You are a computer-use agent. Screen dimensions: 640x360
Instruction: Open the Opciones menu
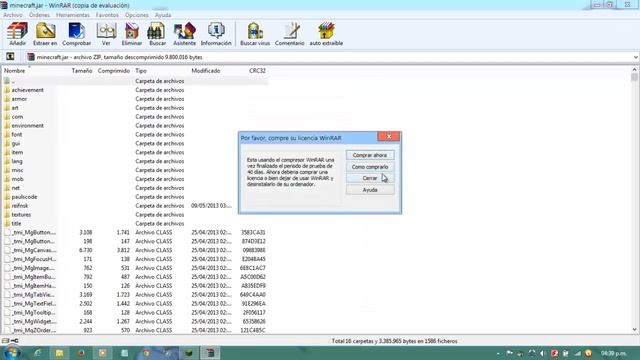(137, 15)
